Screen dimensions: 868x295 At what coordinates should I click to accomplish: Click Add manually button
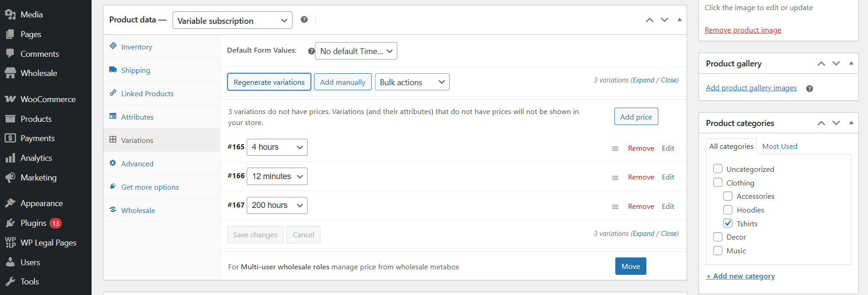tap(343, 82)
